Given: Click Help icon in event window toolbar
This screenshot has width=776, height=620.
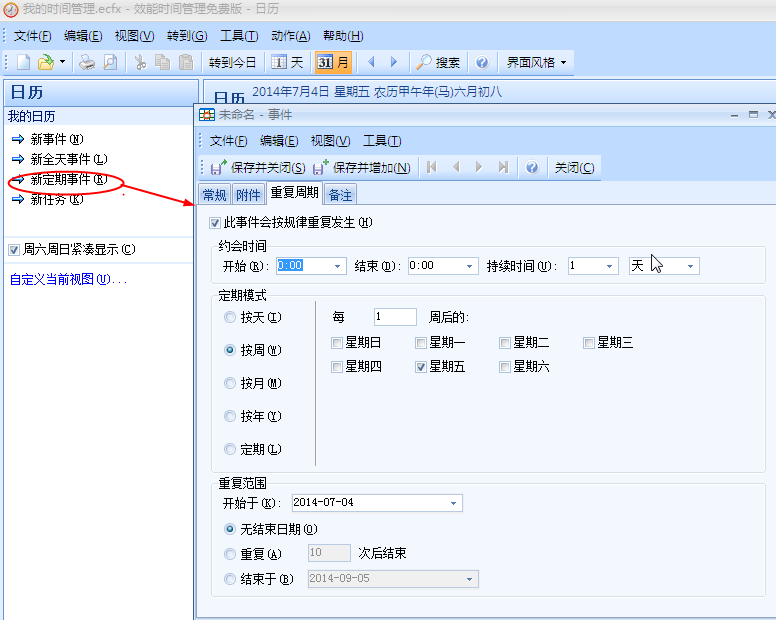Looking at the screenshot, I should (x=532, y=168).
